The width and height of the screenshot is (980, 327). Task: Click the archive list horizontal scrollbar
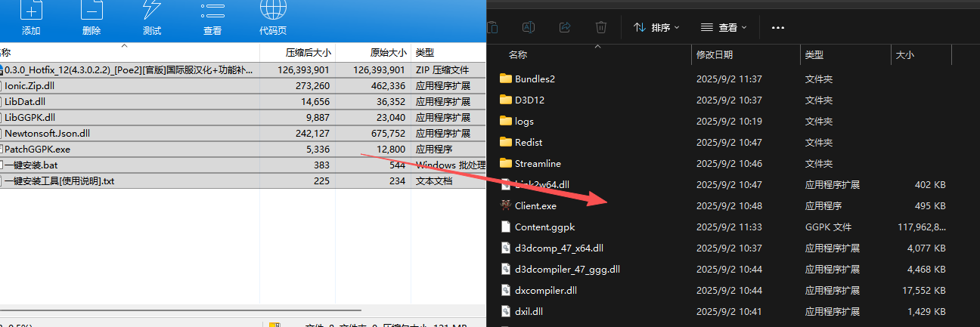coord(181,310)
